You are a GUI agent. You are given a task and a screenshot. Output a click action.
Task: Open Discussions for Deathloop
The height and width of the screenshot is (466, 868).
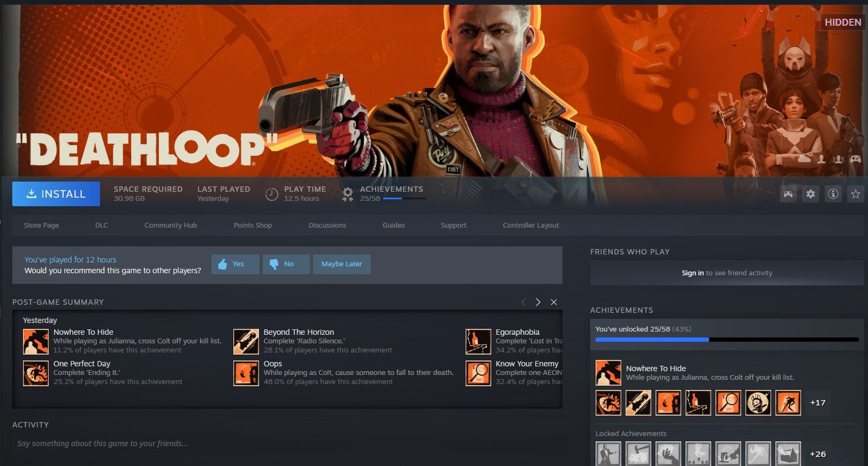(328, 226)
